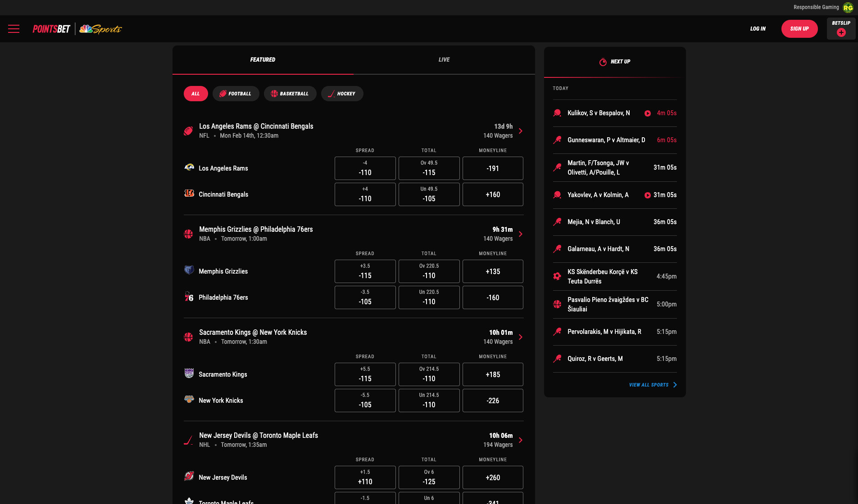858x504 pixels.
Task: Select Grizzlies moneyline +135
Action: pyautogui.click(x=493, y=271)
